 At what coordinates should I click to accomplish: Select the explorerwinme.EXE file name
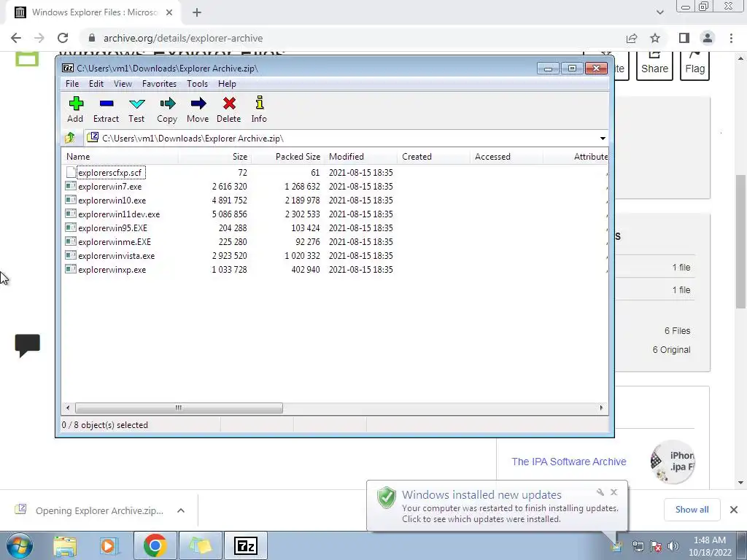[115, 242]
